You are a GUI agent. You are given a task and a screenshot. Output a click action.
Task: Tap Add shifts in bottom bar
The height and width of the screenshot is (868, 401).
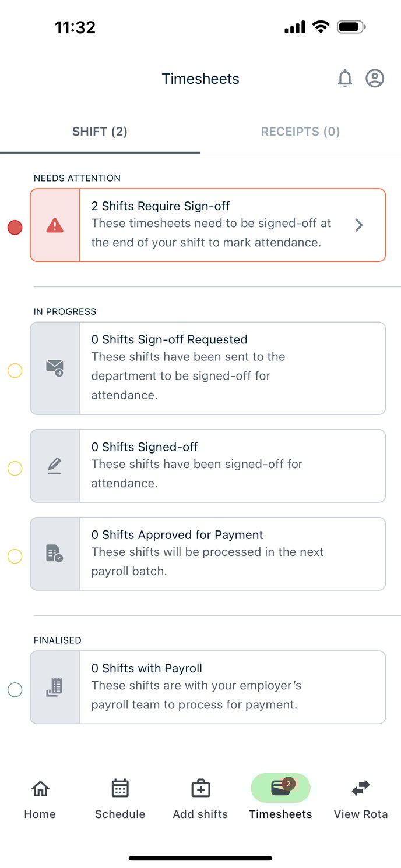[200, 799]
